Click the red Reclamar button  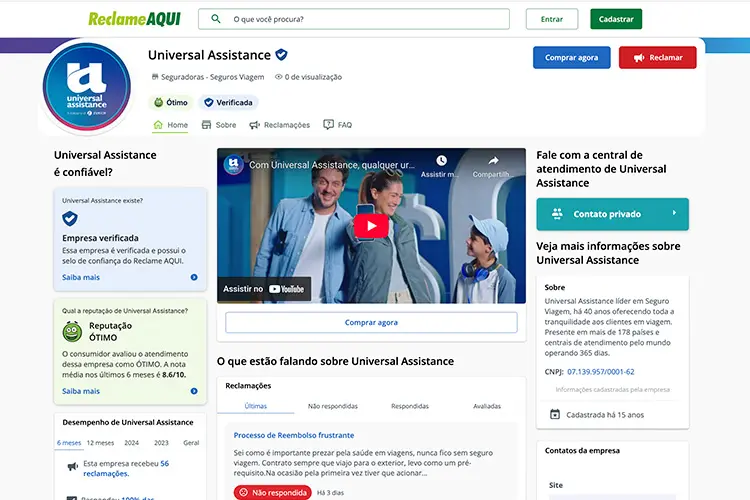pyautogui.click(x=658, y=57)
